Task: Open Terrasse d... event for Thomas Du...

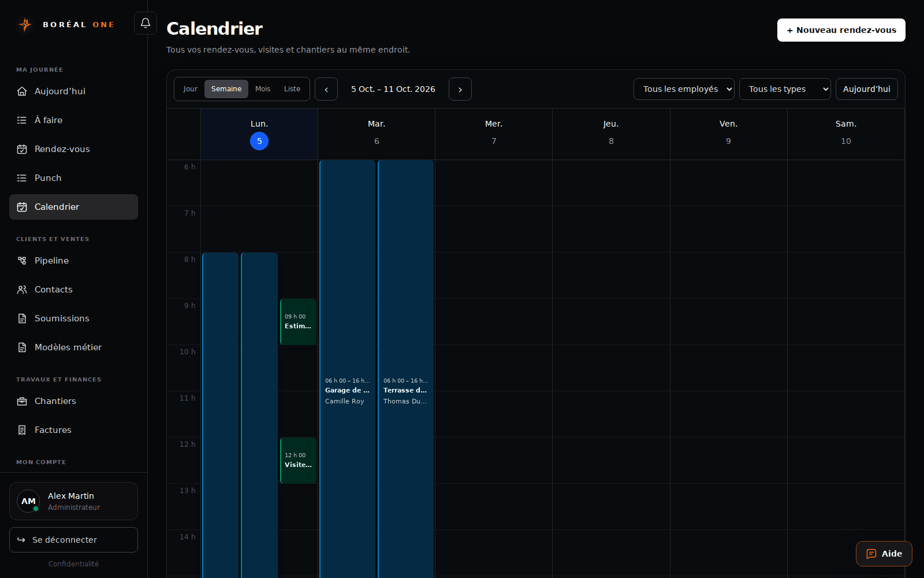Action: coord(405,370)
